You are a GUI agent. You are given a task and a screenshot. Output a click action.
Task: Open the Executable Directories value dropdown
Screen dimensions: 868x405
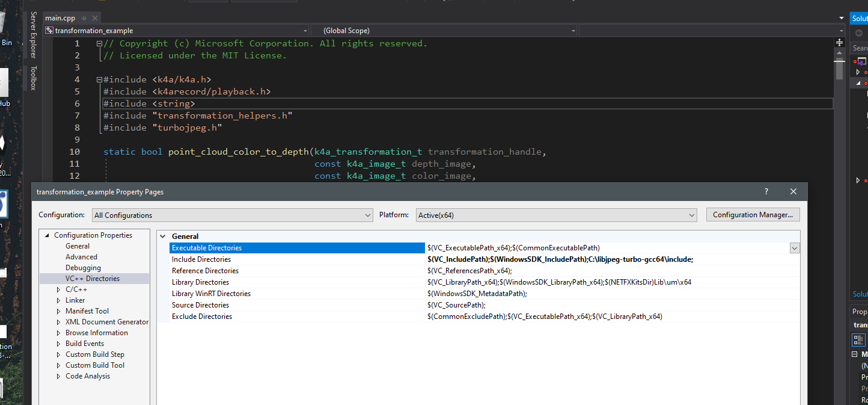pos(794,247)
